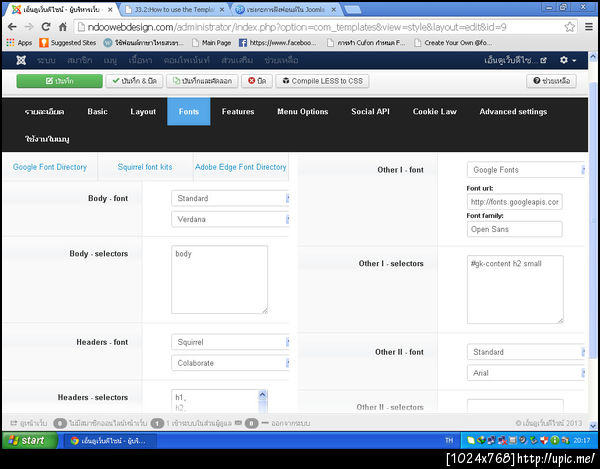The image size is (600, 469).
Task: Open the Chrome menu hamburger icon
Action: pyautogui.click(x=589, y=27)
